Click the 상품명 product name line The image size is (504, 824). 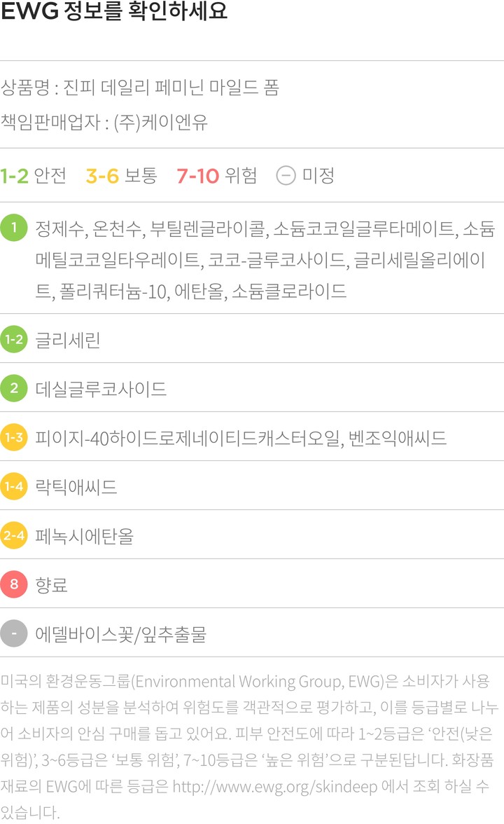click(140, 88)
